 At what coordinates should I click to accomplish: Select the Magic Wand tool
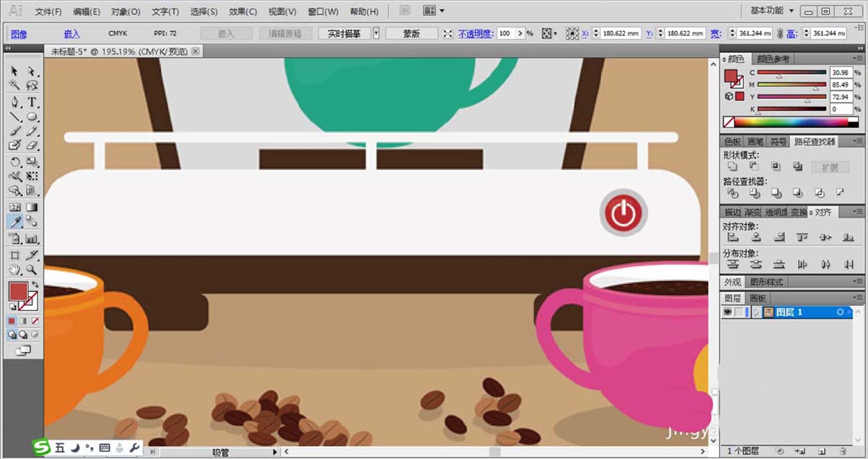14,86
